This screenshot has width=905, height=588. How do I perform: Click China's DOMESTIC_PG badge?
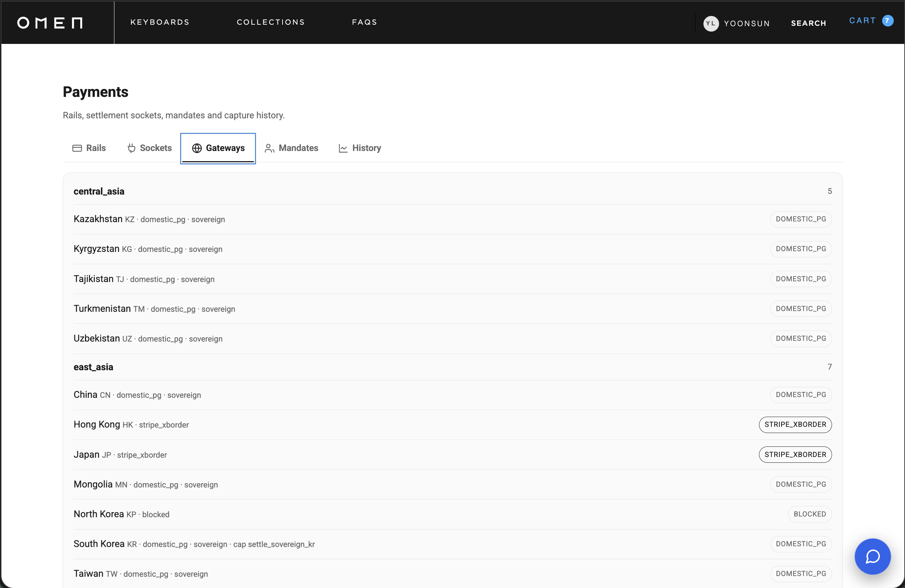(801, 395)
